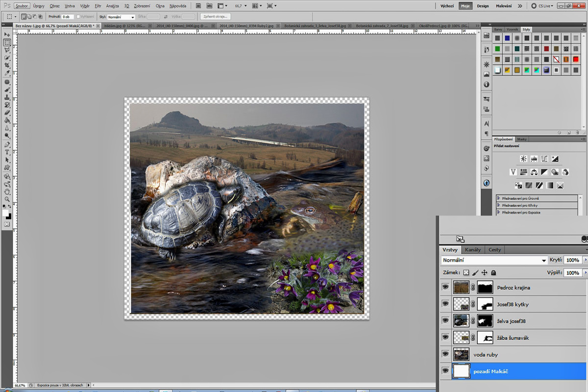Screen dimensions: 588x392
Task: Pick the Eyedropper tool
Action: [x=7, y=73]
